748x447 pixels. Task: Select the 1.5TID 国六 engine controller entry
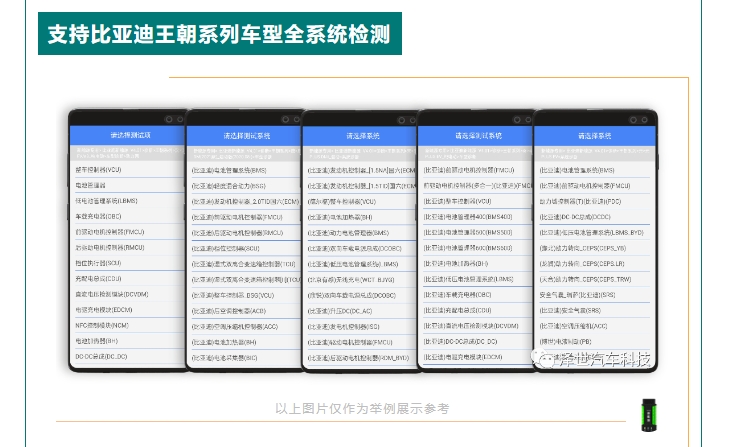(x=360, y=186)
